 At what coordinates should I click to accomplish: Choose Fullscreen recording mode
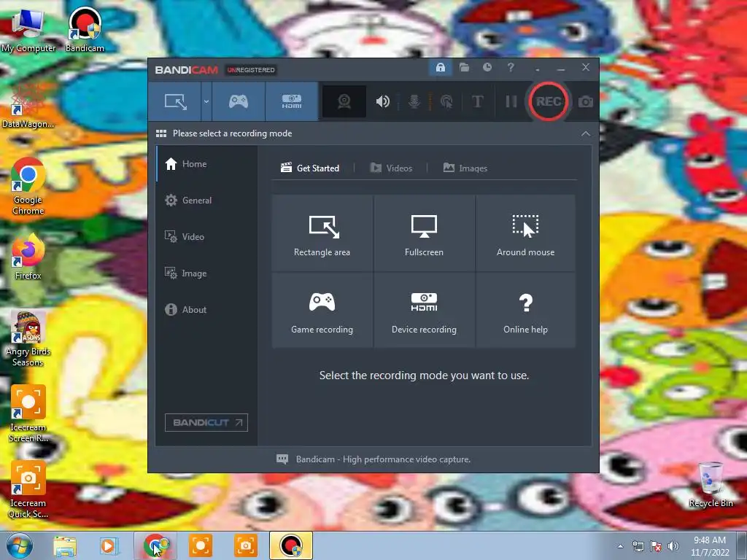pyautogui.click(x=424, y=233)
